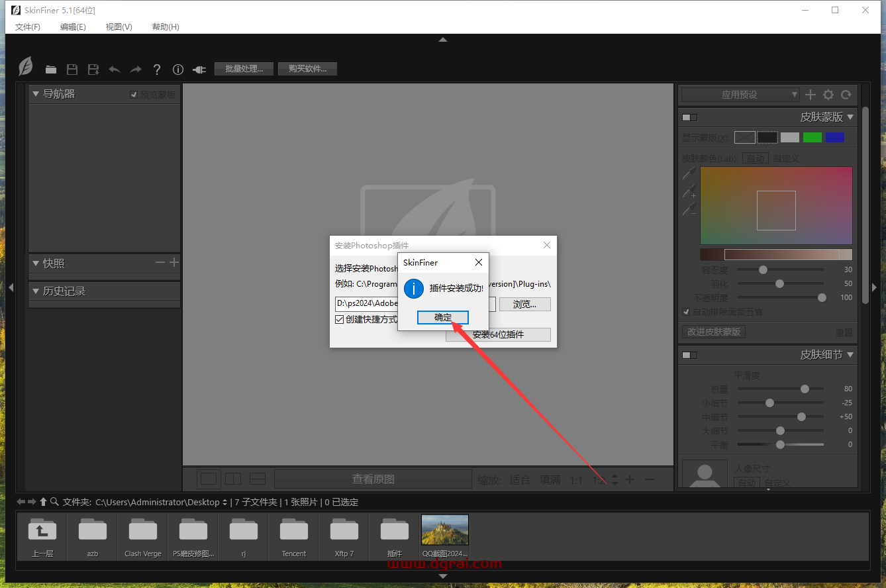Screen dimensions: 886x588
Task: Click the redo arrow icon
Action: click(136, 70)
